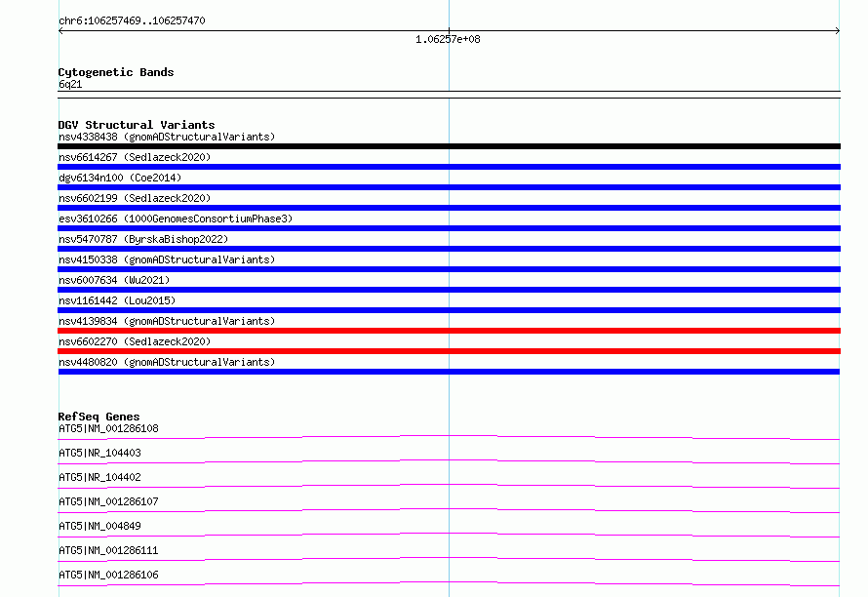The height and width of the screenshot is (597, 868).
Task: Open the ATG5|NM_001286108 transcript label
Action: [x=108, y=428]
